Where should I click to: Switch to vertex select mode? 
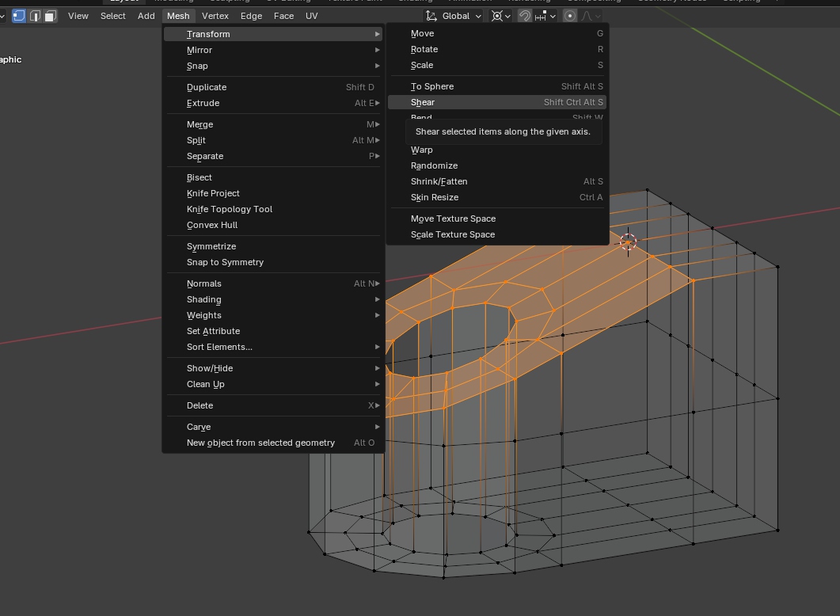pos(19,16)
